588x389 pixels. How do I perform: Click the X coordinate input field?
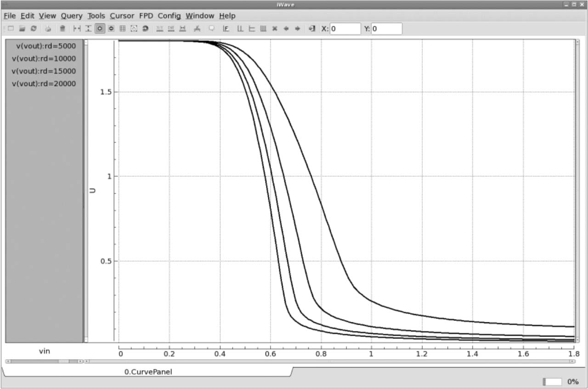(345, 29)
